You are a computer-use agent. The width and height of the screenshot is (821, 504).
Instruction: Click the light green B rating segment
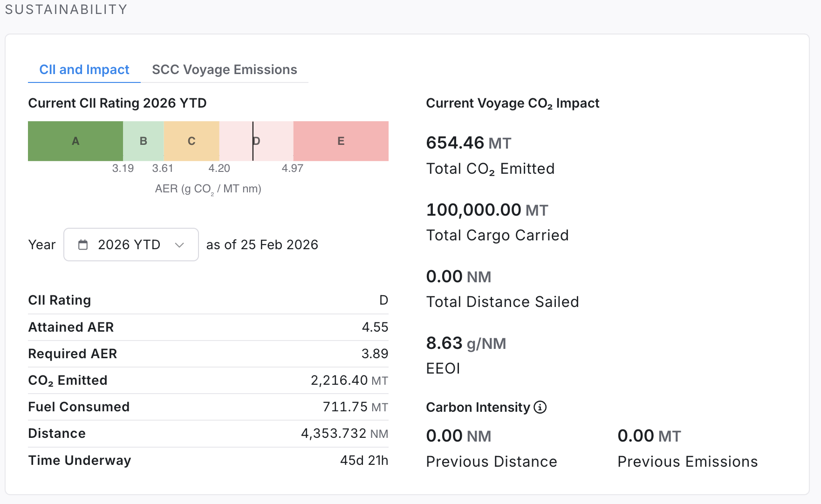(x=144, y=141)
